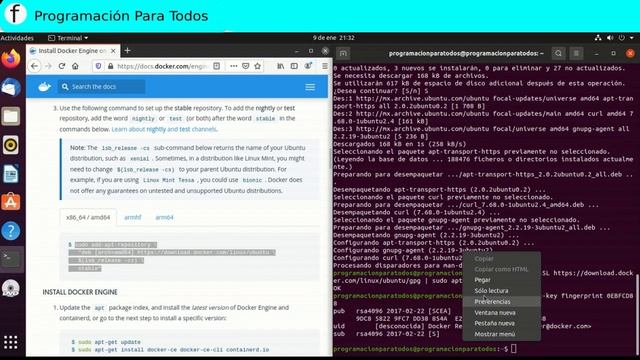Open the power system menu
The image size is (640, 360).
click(622, 38)
